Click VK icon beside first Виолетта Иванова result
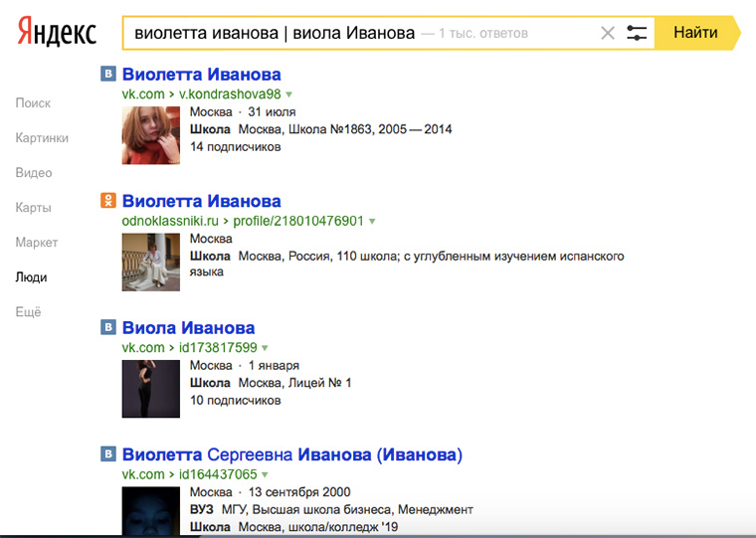This screenshot has height=538, width=756. pos(109,75)
